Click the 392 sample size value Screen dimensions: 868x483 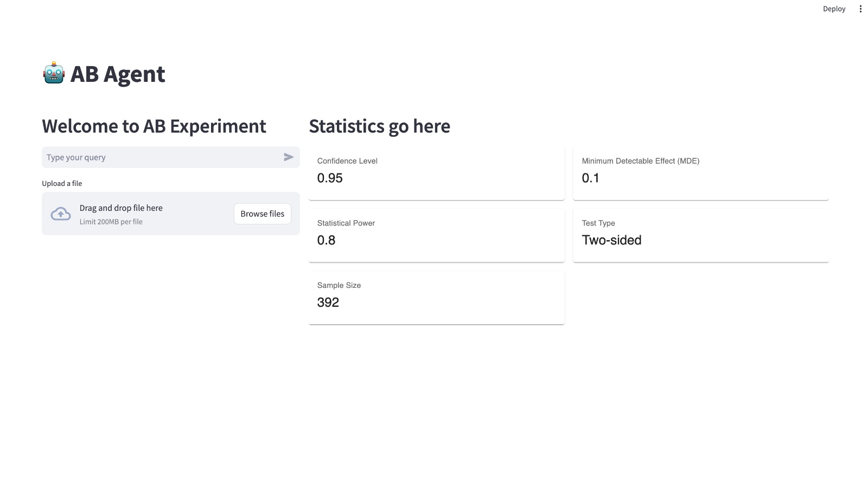point(328,302)
